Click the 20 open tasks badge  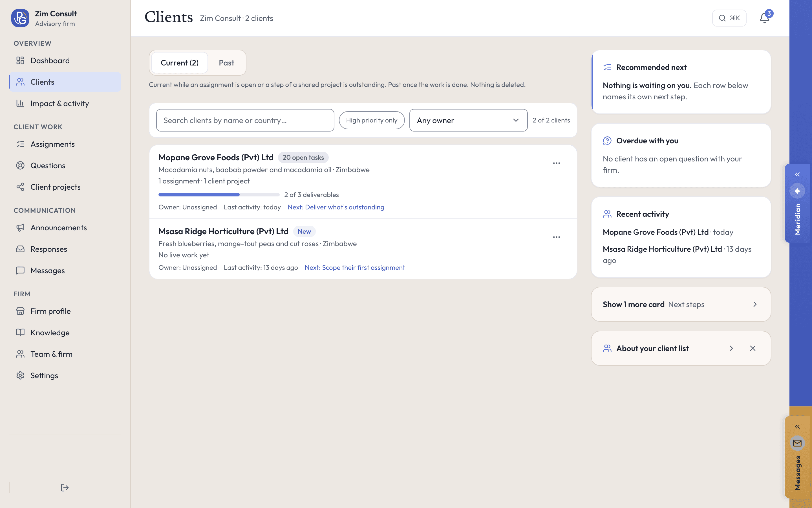point(303,157)
